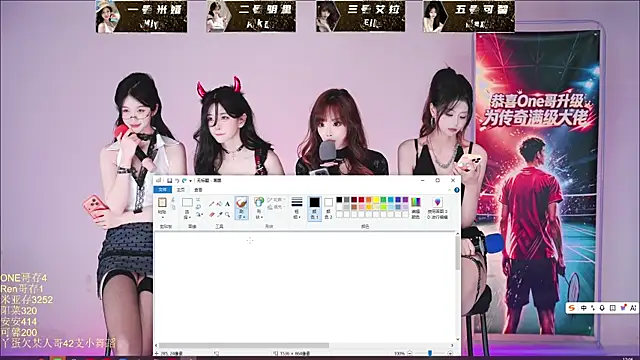Image resolution: width=640 pixels, height=360 pixels.
Task: Click the Resize icon
Action: click(198, 207)
